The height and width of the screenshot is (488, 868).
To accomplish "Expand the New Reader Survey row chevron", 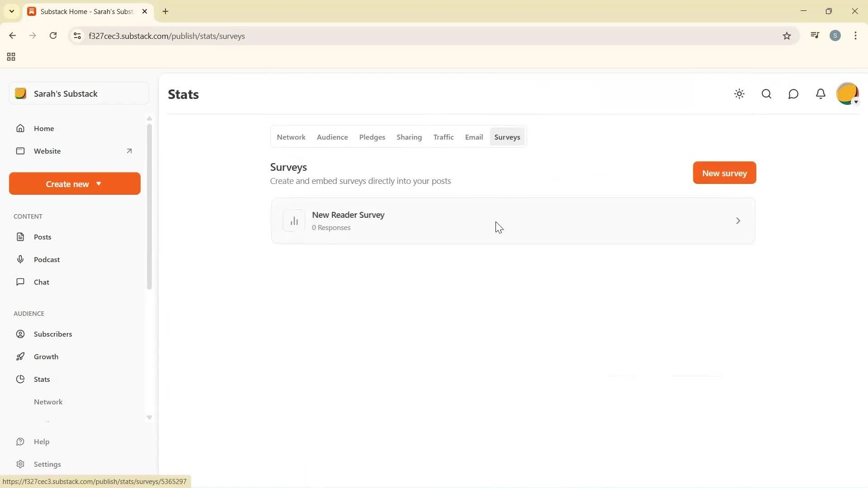I will [x=738, y=221].
